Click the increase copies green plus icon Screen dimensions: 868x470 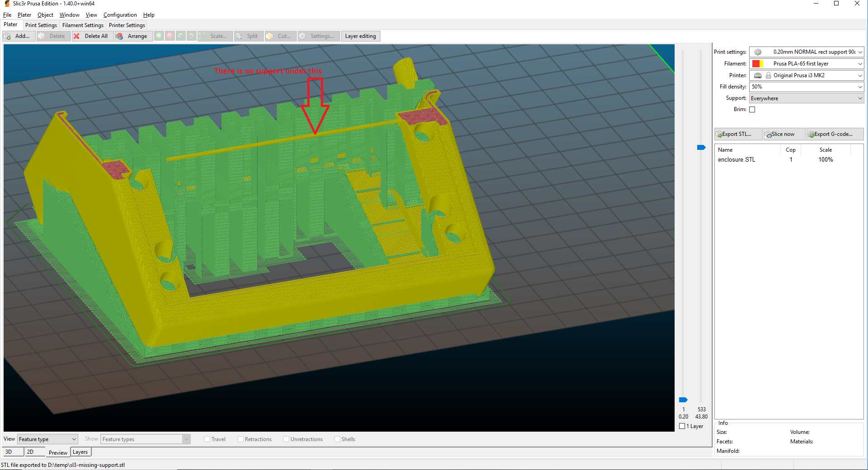(159, 36)
